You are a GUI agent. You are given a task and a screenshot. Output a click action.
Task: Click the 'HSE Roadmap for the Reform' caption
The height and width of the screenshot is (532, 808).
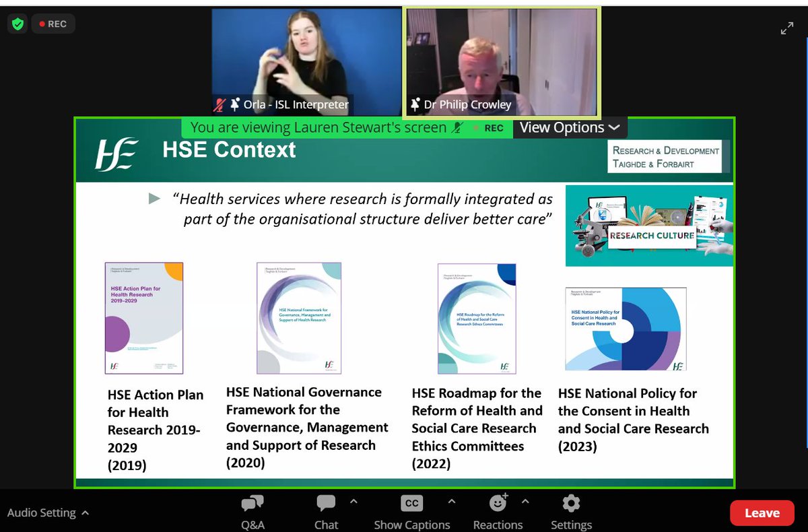click(477, 428)
